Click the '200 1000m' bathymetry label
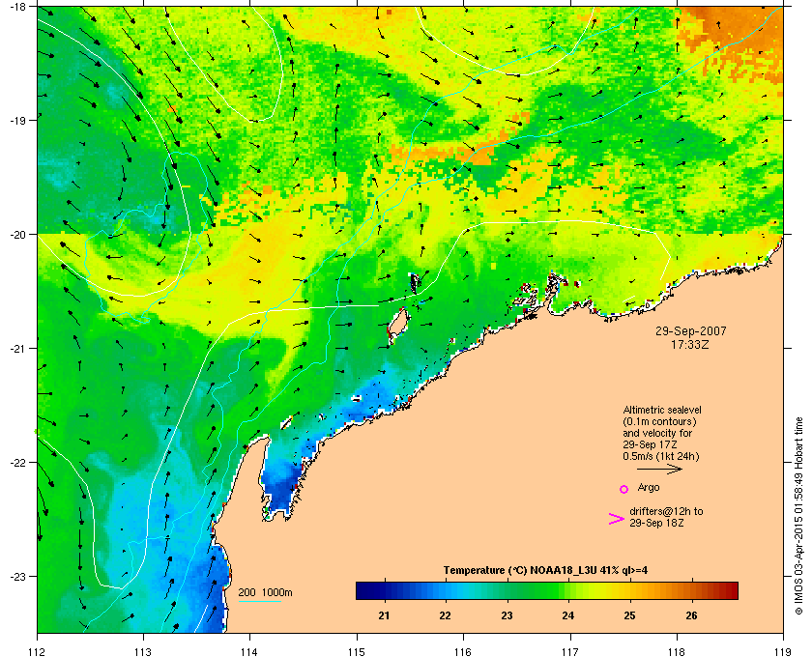 click(265, 593)
